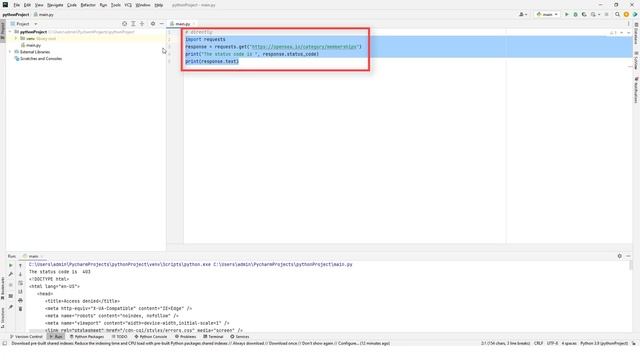
Task: Toggle Scroll to End in Run panel
Action: [20, 291]
